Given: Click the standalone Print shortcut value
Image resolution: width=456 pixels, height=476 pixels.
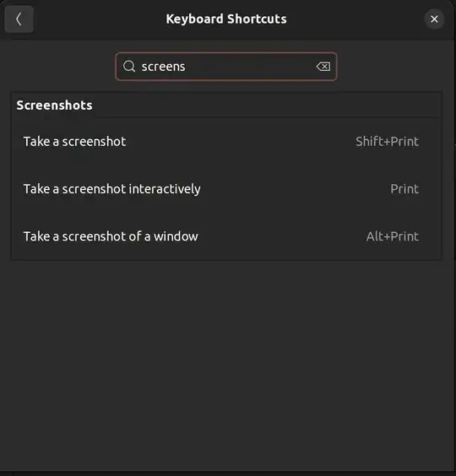Looking at the screenshot, I should click(404, 189).
